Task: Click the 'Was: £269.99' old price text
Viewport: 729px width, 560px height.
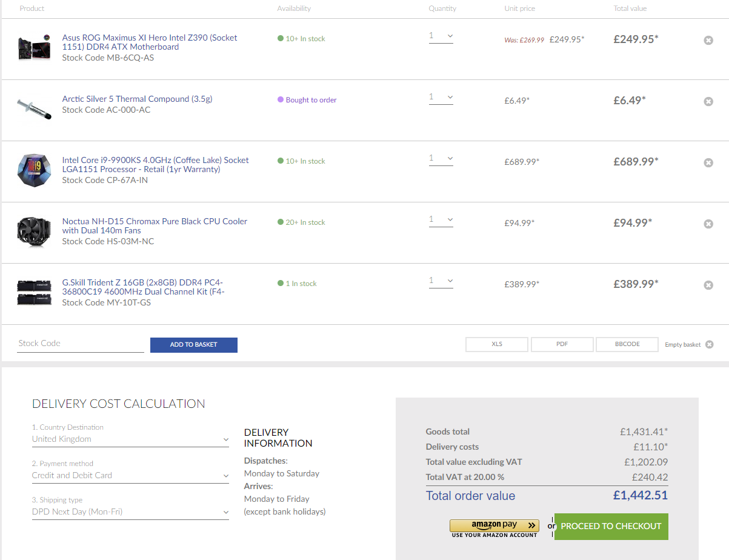Action: pos(524,40)
